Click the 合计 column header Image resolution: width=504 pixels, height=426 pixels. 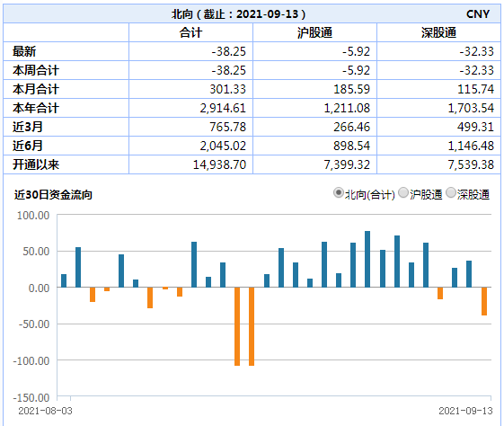(x=190, y=32)
